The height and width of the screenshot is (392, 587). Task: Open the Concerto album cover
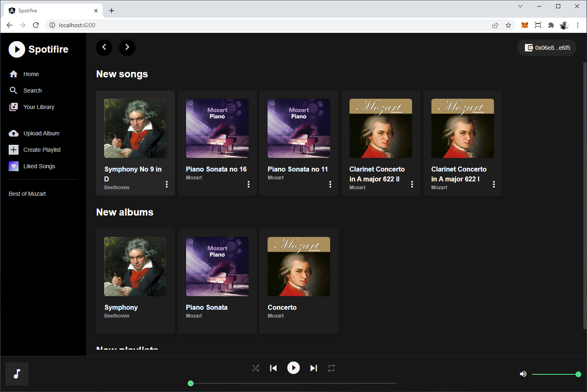299,267
